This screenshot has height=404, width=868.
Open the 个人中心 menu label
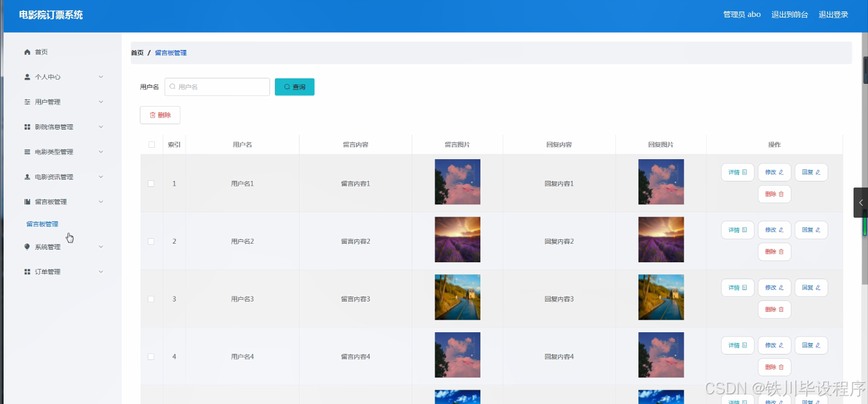pyautogui.click(x=48, y=77)
